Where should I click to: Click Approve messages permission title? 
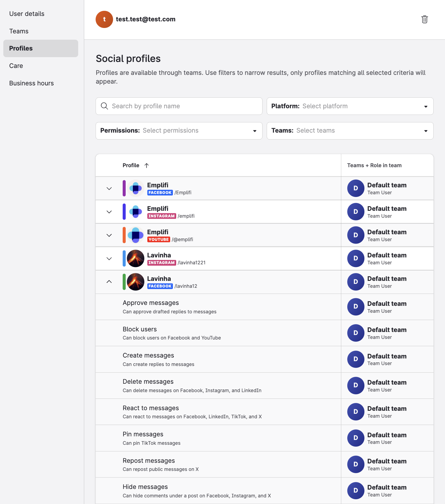(151, 303)
